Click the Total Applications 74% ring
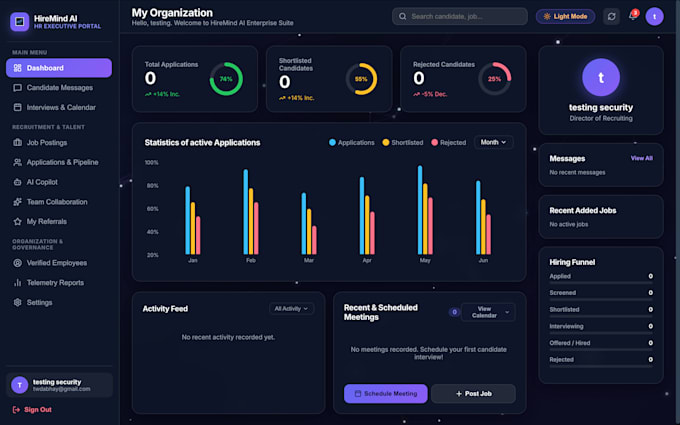The image size is (680, 425). 226,79
